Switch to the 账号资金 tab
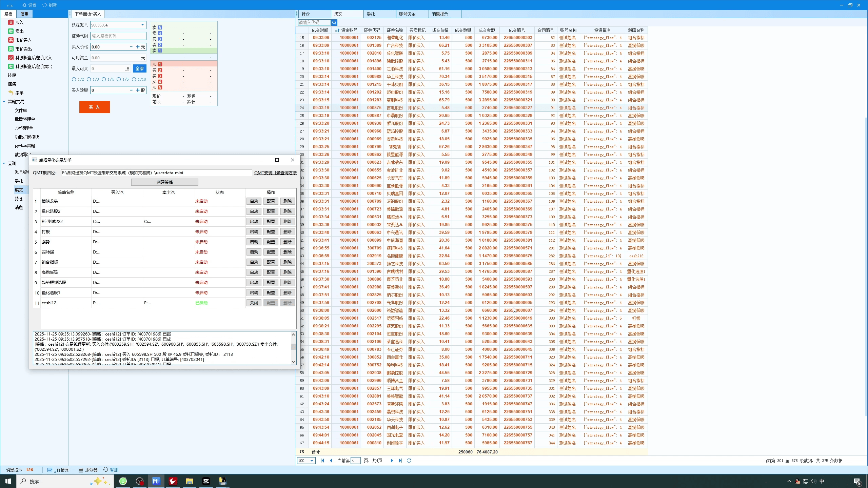The image size is (868, 488). [407, 14]
